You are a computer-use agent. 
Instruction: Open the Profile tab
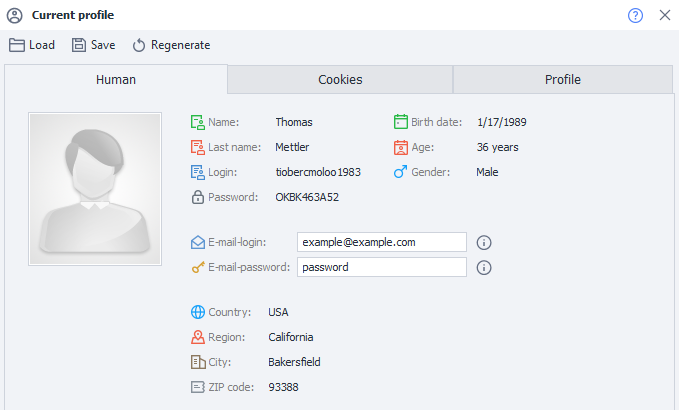(562, 80)
